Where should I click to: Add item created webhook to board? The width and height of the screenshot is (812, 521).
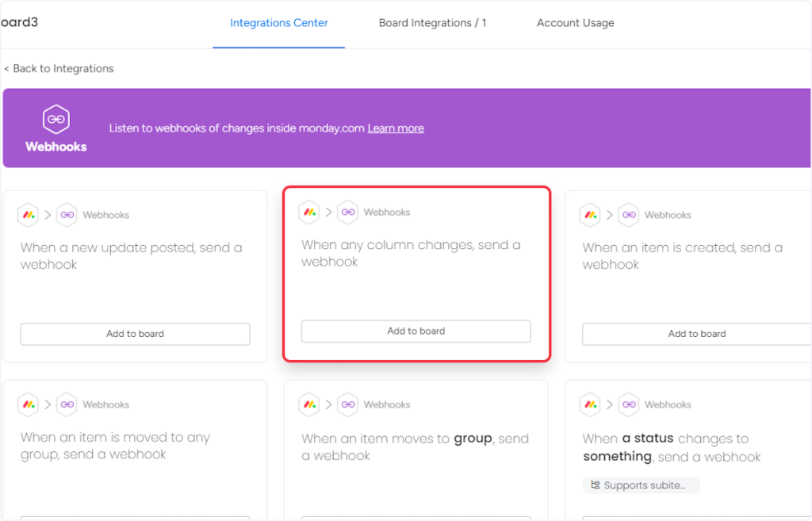pos(696,334)
